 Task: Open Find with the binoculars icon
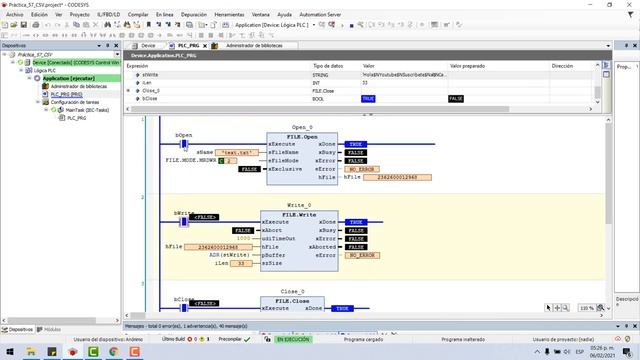(107, 25)
